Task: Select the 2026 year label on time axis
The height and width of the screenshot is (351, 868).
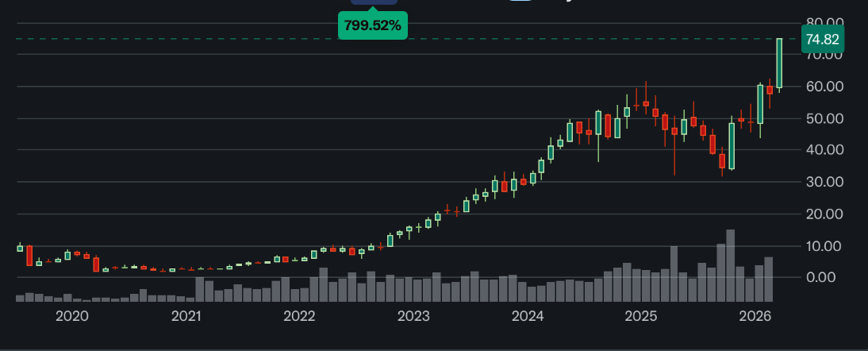Action: [x=755, y=316]
